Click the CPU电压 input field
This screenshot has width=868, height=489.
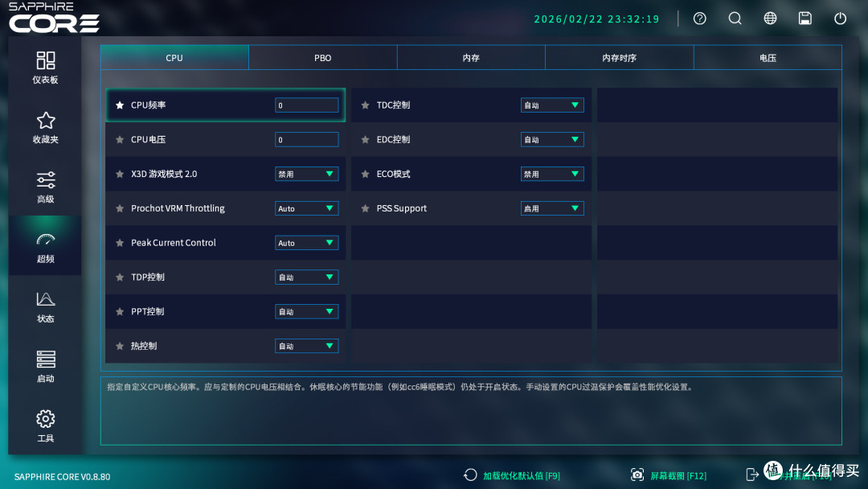point(307,140)
